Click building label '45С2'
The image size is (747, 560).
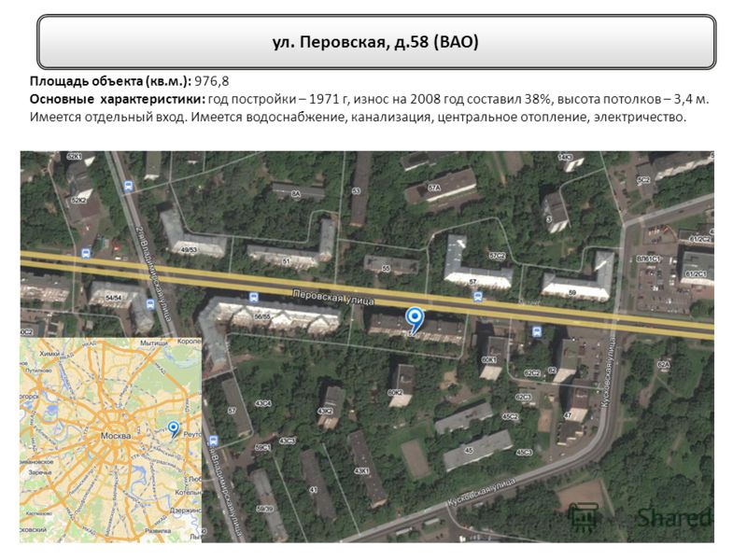click(510, 416)
